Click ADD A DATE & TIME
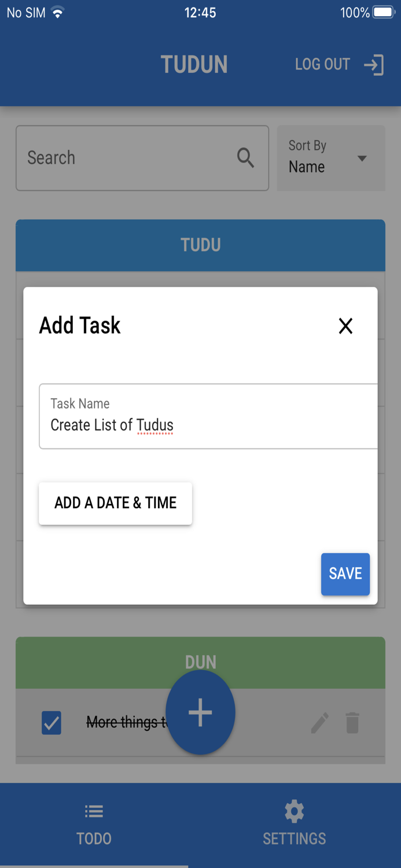The height and width of the screenshot is (868, 401). (115, 503)
